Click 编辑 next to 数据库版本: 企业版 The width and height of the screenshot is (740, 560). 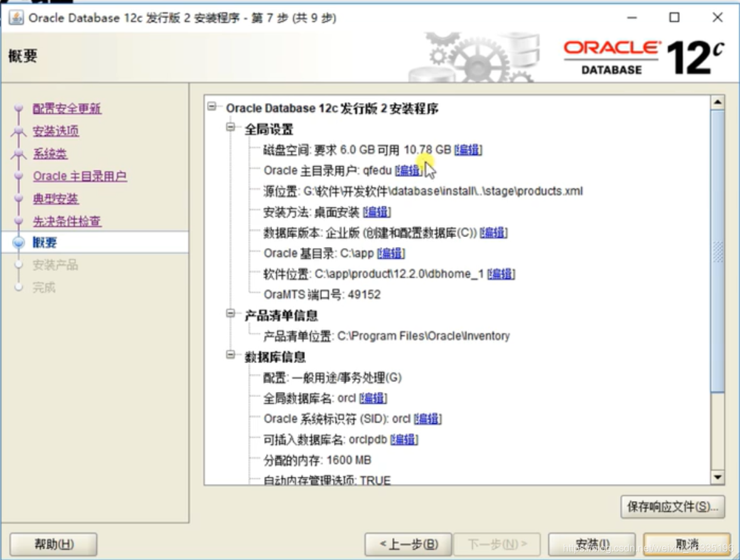click(494, 233)
